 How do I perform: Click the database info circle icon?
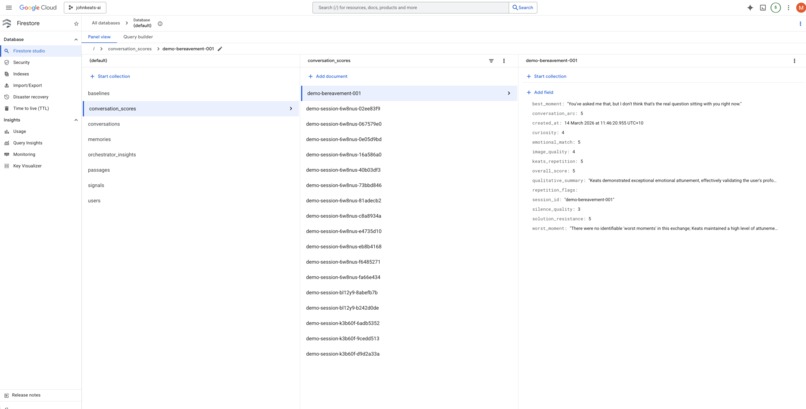click(x=160, y=24)
